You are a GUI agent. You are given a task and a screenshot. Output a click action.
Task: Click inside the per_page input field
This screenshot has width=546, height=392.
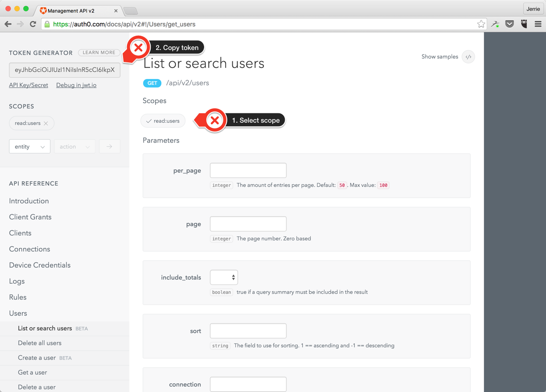coord(248,170)
